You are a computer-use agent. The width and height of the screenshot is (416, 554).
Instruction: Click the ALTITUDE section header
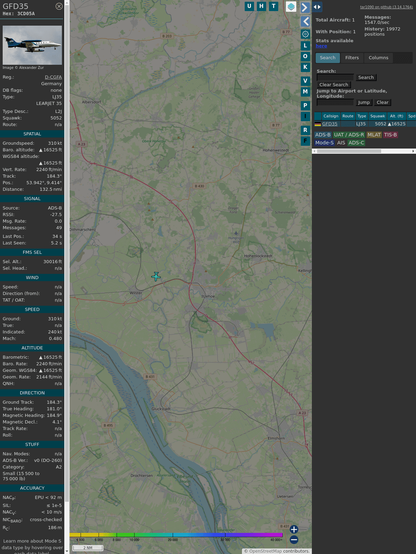tap(32, 348)
